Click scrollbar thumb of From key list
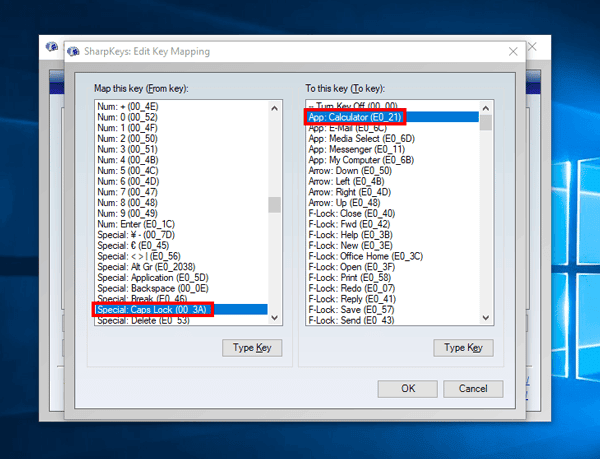Screen dimensions: 600x459 pos(274,205)
